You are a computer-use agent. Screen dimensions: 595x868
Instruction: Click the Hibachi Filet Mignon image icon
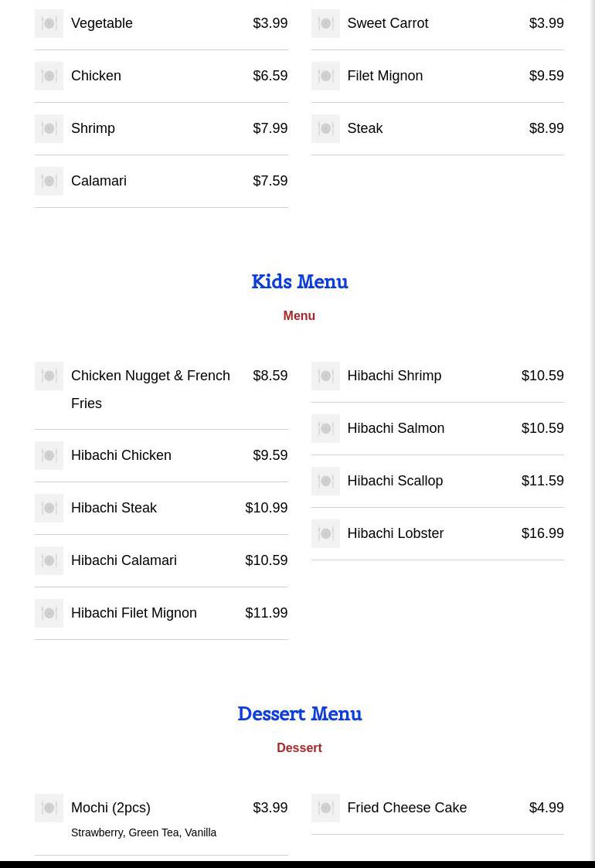click(49, 613)
